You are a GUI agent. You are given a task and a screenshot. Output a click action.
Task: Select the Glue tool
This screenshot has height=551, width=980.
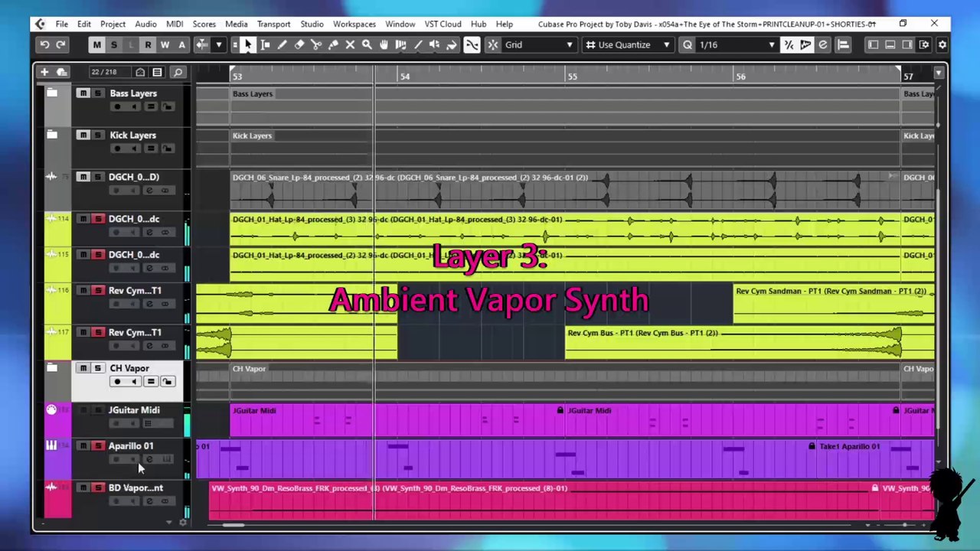click(x=333, y=45)
